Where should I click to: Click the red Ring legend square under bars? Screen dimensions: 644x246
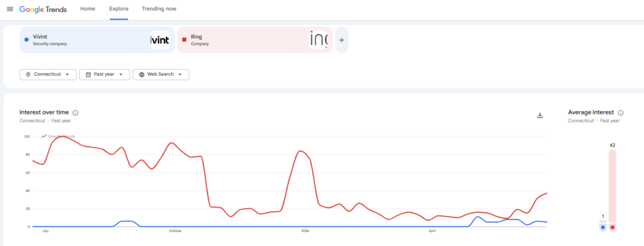coord(613,227)
